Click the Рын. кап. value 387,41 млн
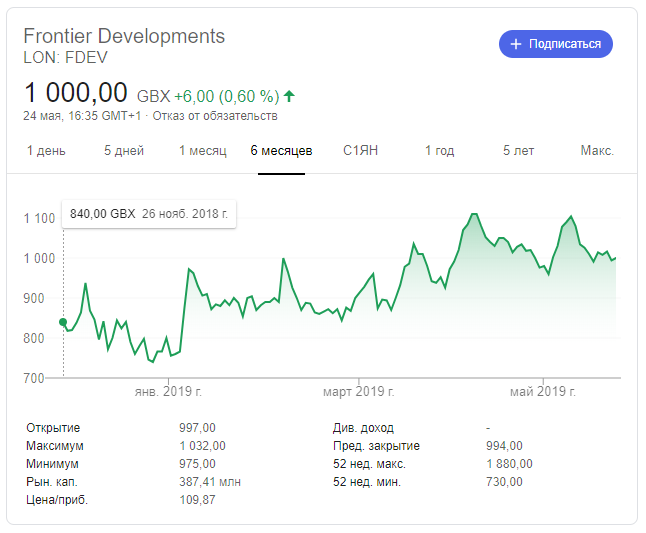The image size is (646, 533). [210, 482]
